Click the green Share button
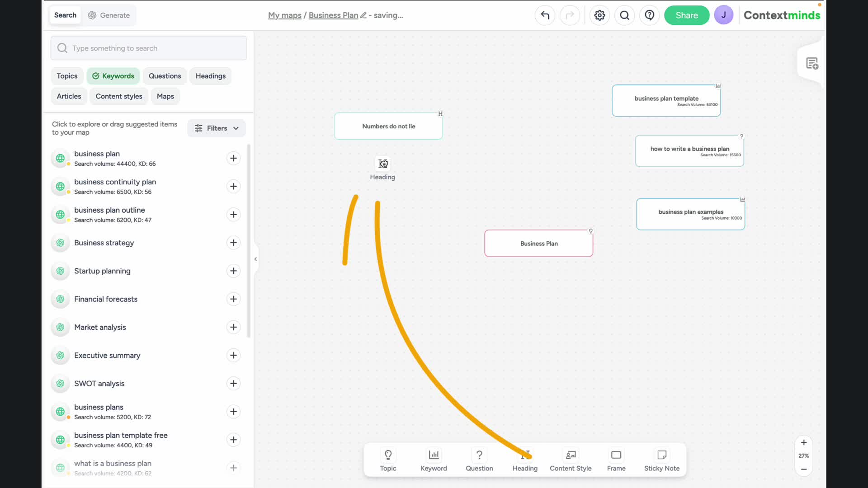 coord(687,15)
